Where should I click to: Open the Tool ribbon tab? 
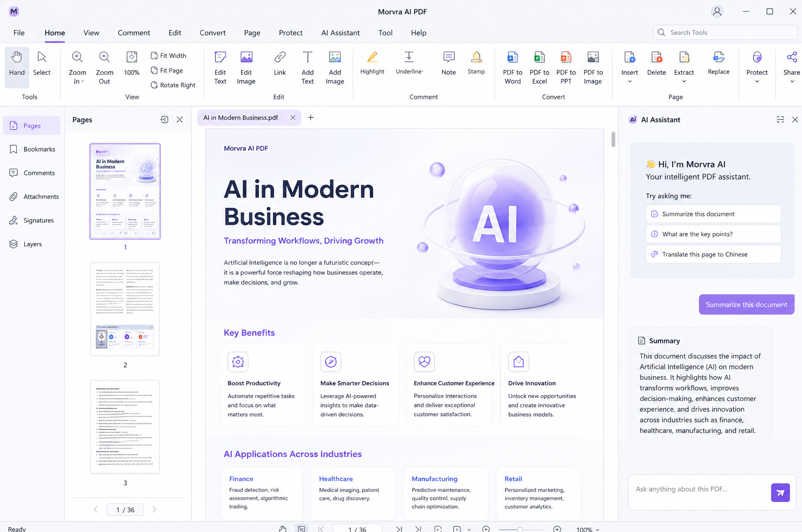pyautogui.click(x=385, y=33)
